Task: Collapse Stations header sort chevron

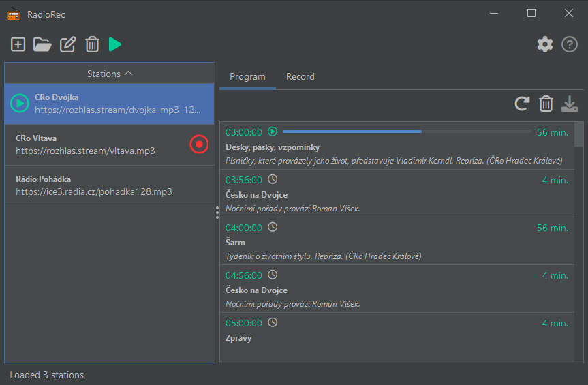Action: click(128, 73)
